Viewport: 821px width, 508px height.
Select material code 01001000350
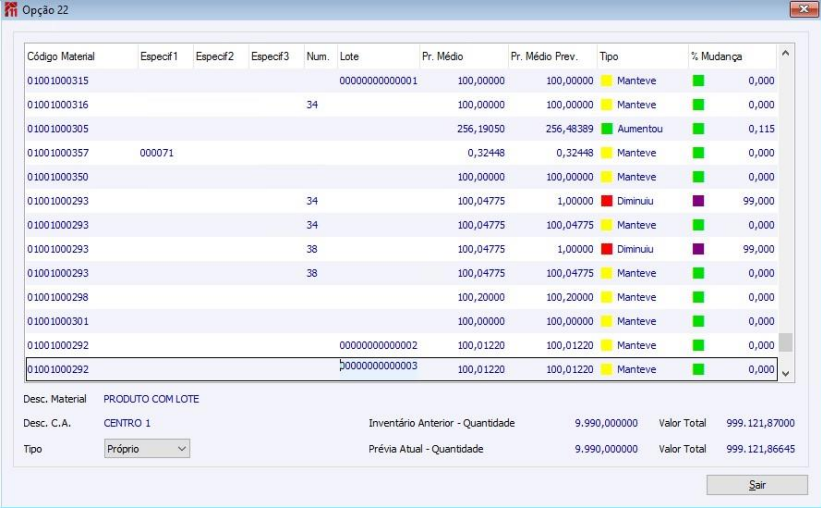tap(58, 177)
